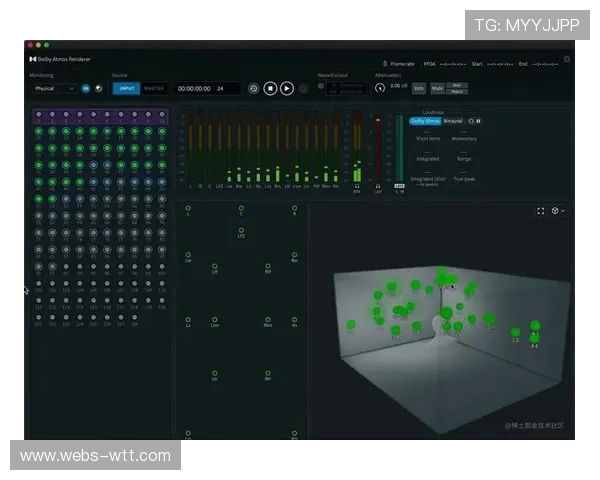
Task: Toggle the Mute button
Action: pyautogui.click(x=437, y=88)
